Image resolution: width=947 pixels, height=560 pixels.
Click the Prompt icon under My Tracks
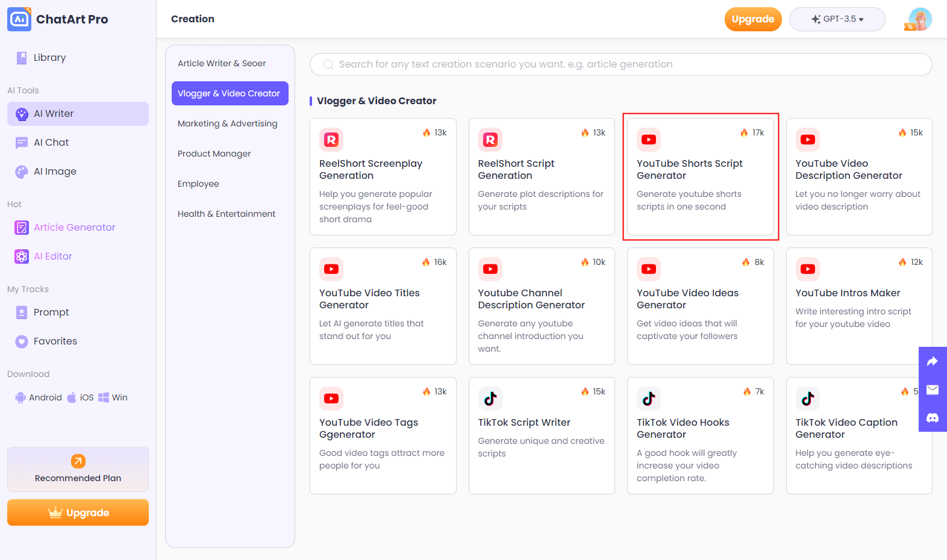(22, 313)
